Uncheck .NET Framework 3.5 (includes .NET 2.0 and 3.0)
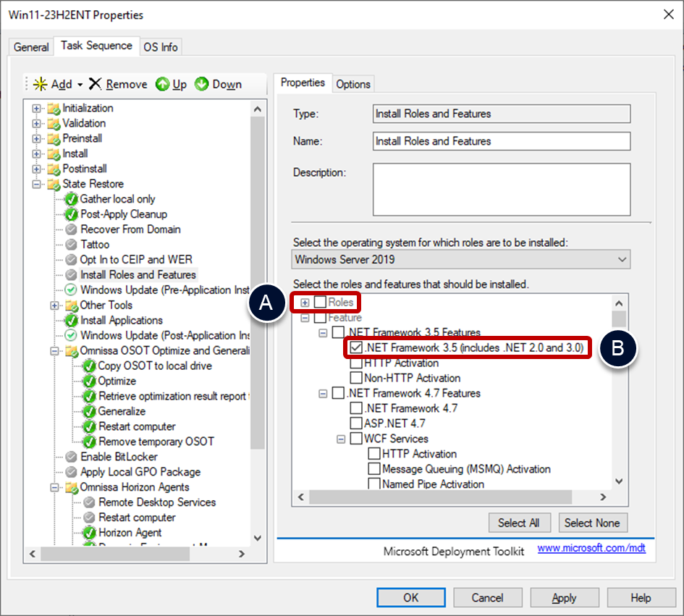Viewport: 684px width, 616px height. [356, 348]
